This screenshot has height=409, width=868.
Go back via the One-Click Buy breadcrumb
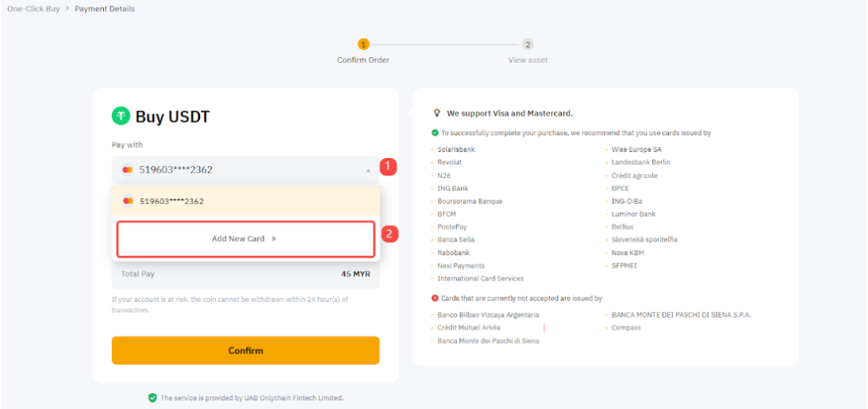point(33,9)
